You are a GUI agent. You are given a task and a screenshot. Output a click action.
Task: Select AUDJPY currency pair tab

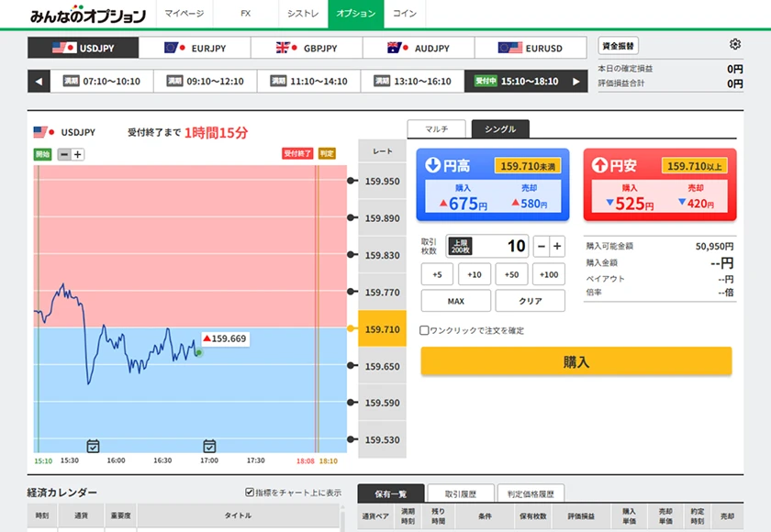[419, 48]
